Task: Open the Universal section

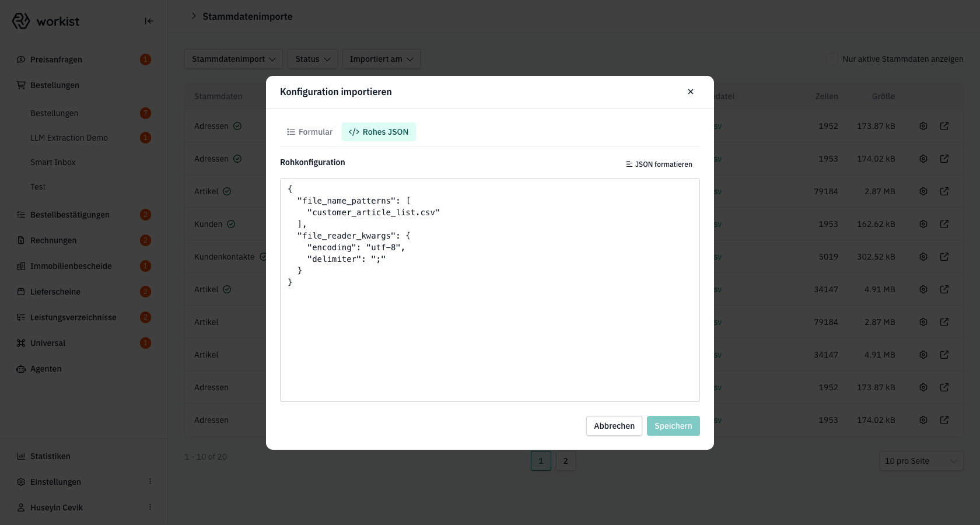Action: pyautogui.click(x=48, y=343)
